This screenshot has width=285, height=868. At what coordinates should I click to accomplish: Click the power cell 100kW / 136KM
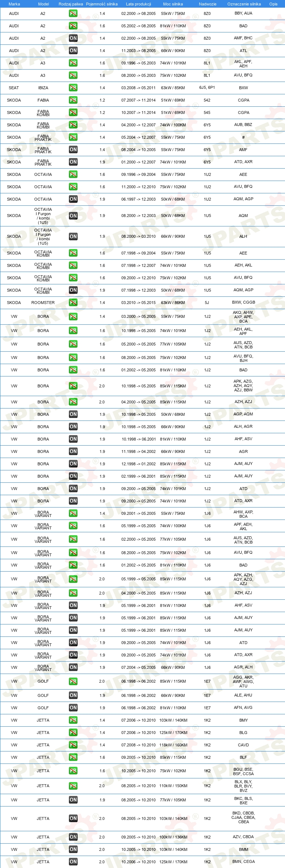pyautogui.click(x=173, y=837)
